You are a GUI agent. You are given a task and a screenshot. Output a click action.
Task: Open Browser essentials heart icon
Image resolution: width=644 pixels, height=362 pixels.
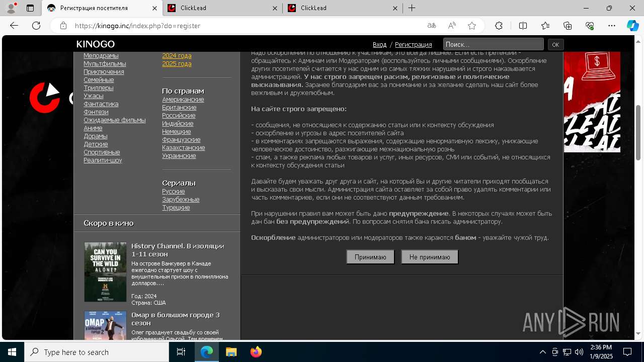click(x=590, y=26)
